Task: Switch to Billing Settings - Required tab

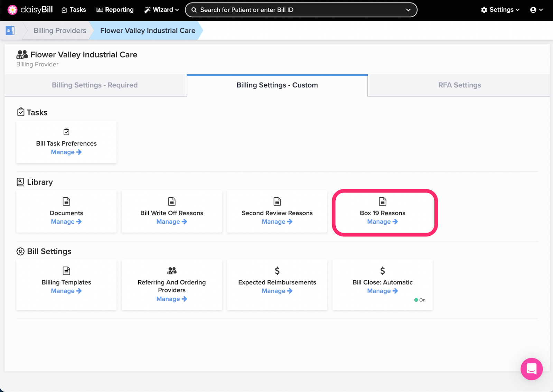Action: [95, 85]
